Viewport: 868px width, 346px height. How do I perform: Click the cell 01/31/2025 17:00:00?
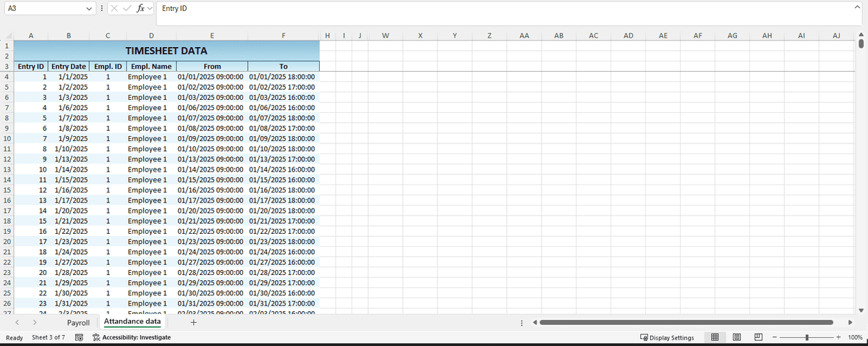(284, 303)
